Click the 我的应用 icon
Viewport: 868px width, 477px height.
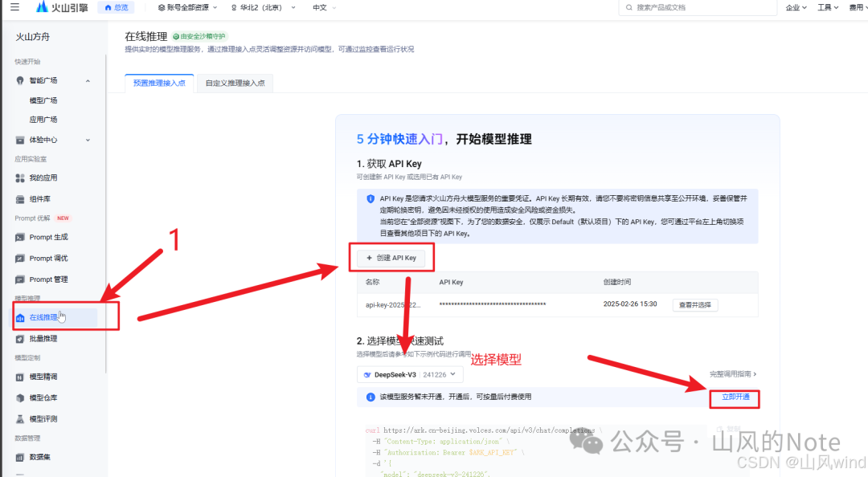point(20,178)
